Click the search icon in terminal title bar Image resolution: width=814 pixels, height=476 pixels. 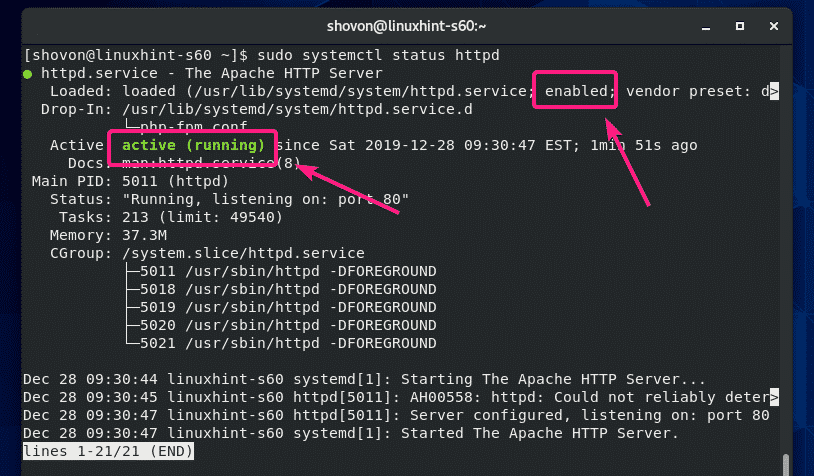point(639,22)
